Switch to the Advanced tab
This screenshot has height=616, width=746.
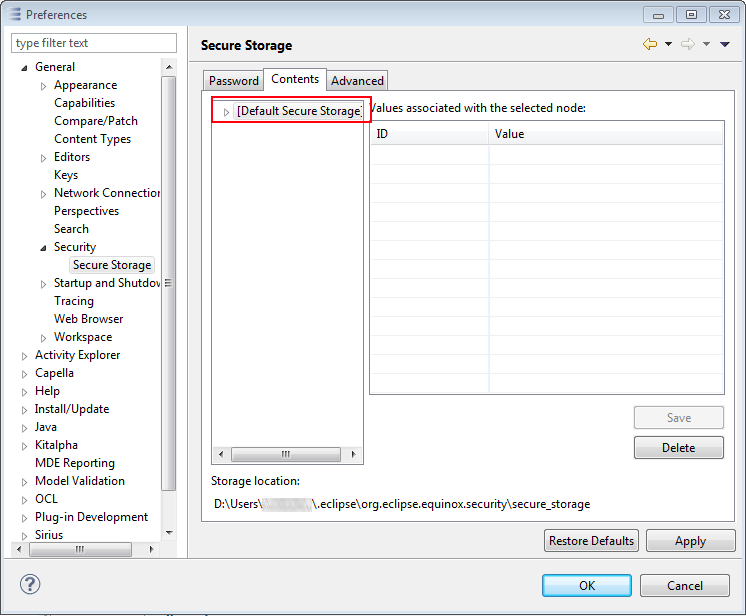[357, 81]
